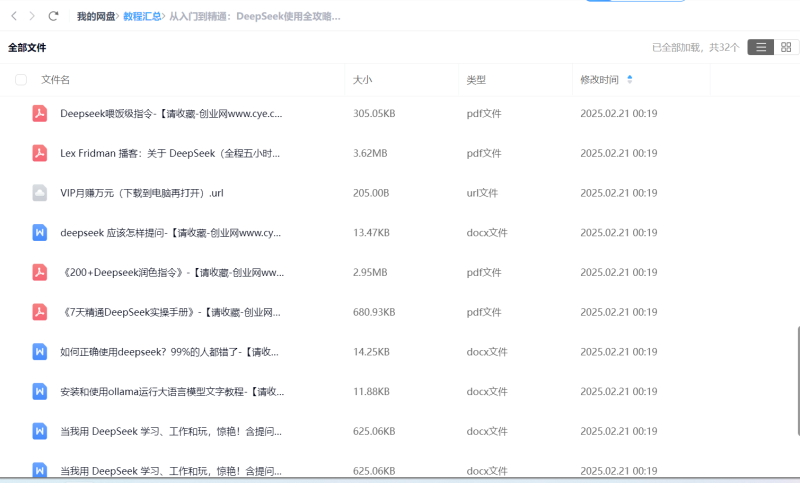This screenshot has width=800, height=483.
Task: Click the url文件 type cell
Action: point(482,193)
